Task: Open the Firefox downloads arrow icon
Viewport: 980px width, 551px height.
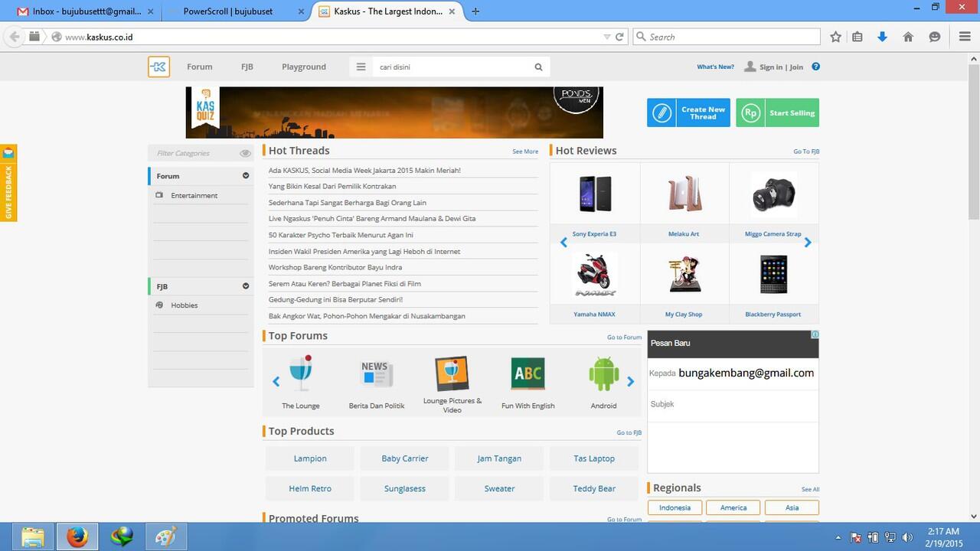Action: pyautogui.click(x=882, y=37)
